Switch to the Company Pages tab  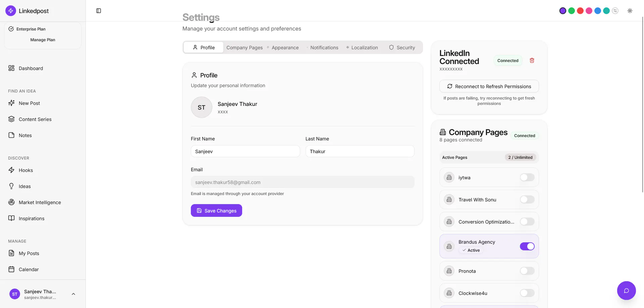[x=245, y=48]
